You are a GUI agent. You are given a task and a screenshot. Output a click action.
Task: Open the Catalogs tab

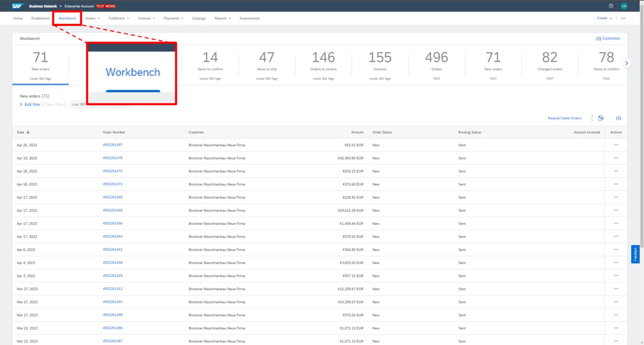(199, 18)
